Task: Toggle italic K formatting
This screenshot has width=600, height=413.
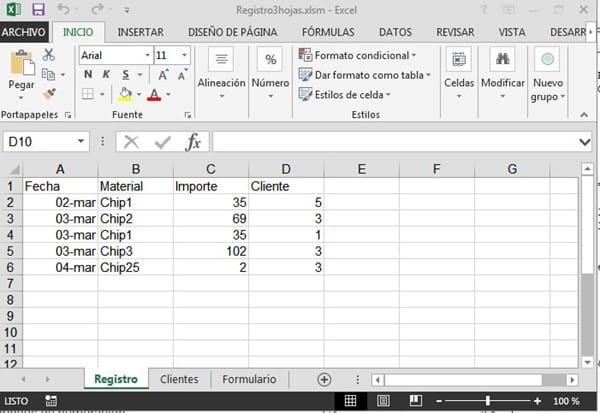Action: [106, 74]
